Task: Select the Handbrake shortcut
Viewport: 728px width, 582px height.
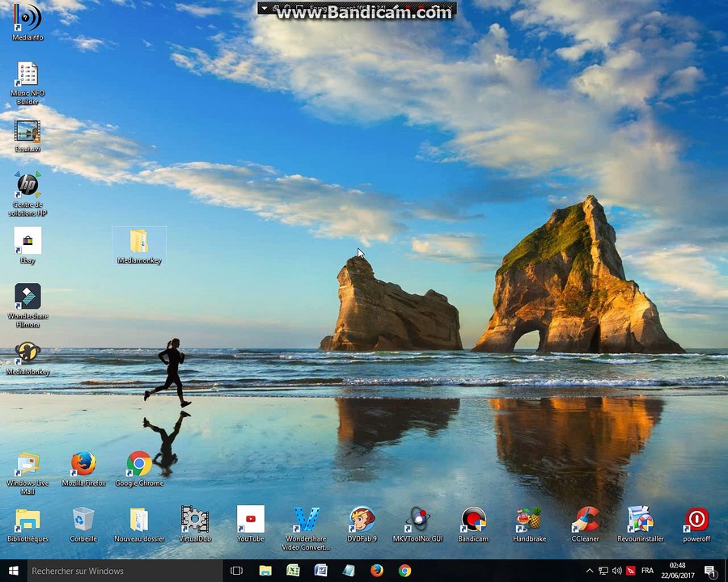Action: pyautogui.click(x=529, y=525)
